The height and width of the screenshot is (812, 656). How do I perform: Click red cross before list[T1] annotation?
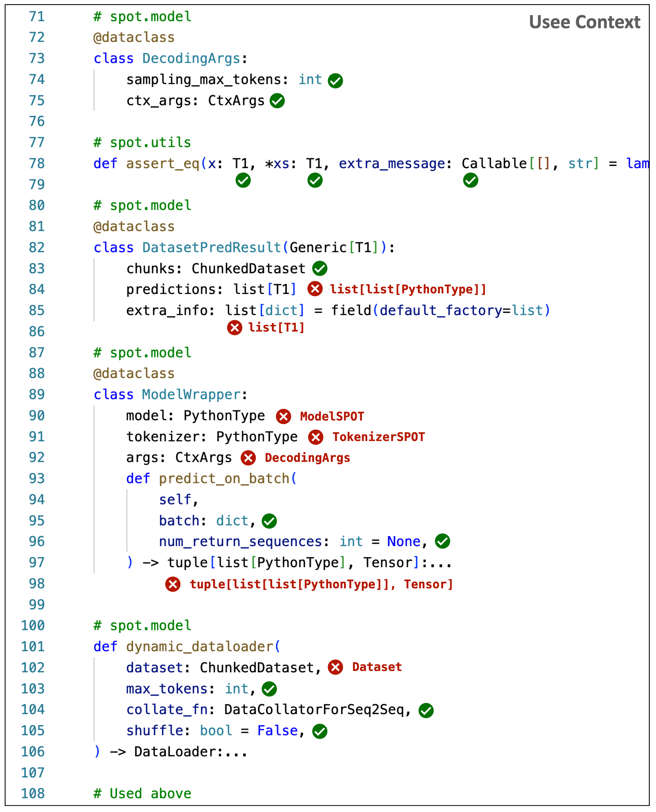(235, 327)
